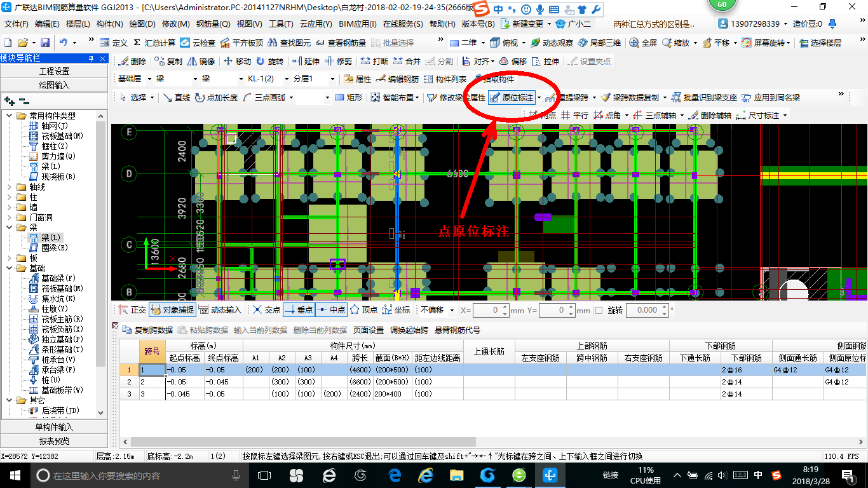Image resolution: width=868 pixels, height=488 pixels.
Task: Click the save disk icon
Action: coord(45,43)
